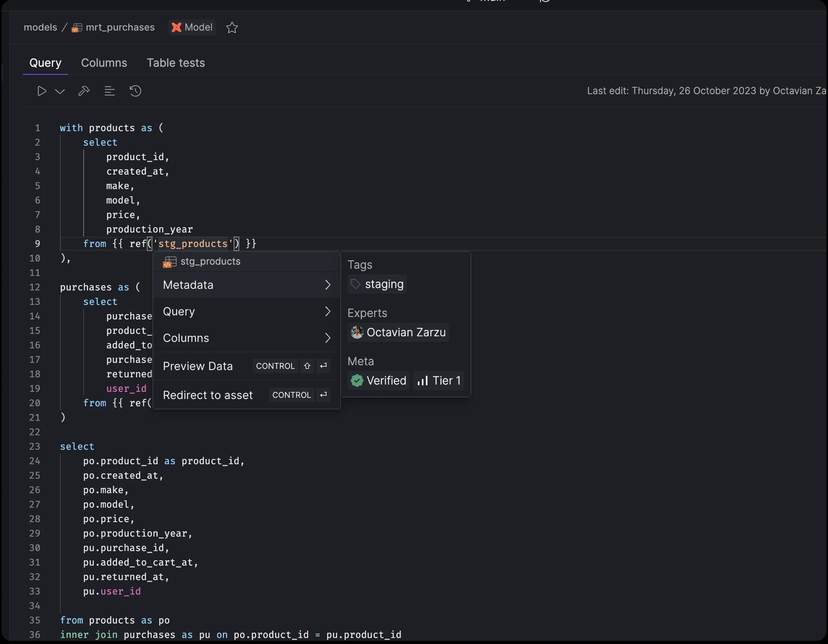The width and height of the screenshot is (828, 644).
Task: Click tag icon beside staging
Action: click(355, 284)
